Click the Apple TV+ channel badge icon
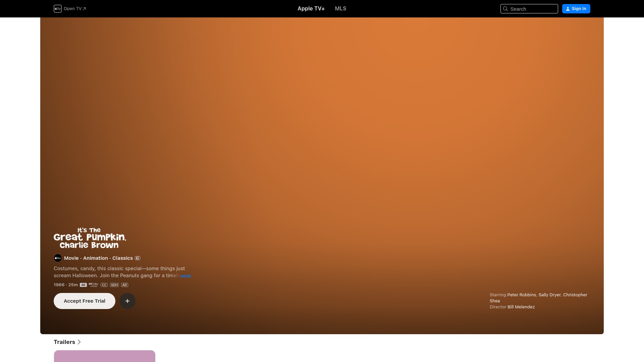The height and width of the screenshot is (362, 644). (58, 258)
